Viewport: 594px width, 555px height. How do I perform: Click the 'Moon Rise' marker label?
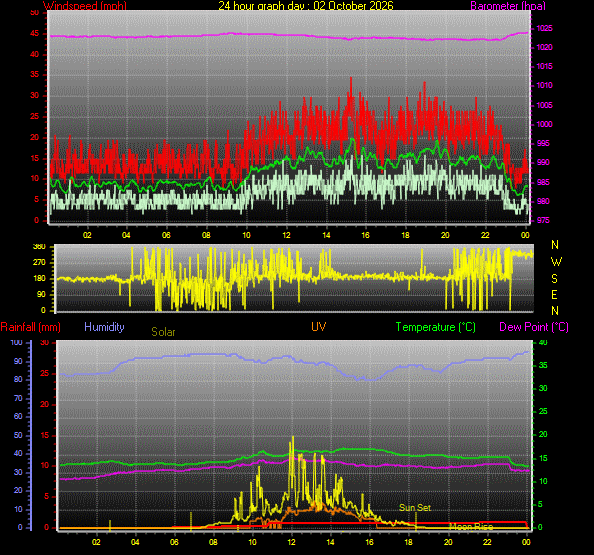tap(471, 527)
